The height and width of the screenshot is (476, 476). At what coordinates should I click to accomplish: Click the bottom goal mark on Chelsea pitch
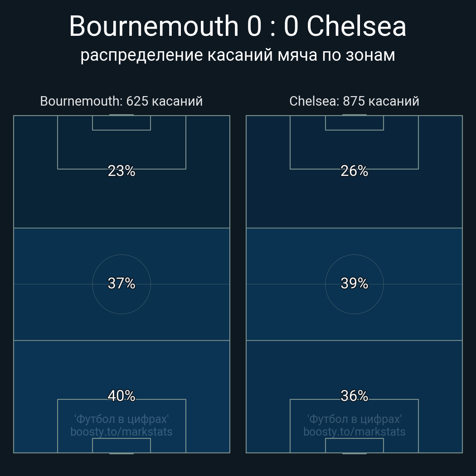point(354,453)
